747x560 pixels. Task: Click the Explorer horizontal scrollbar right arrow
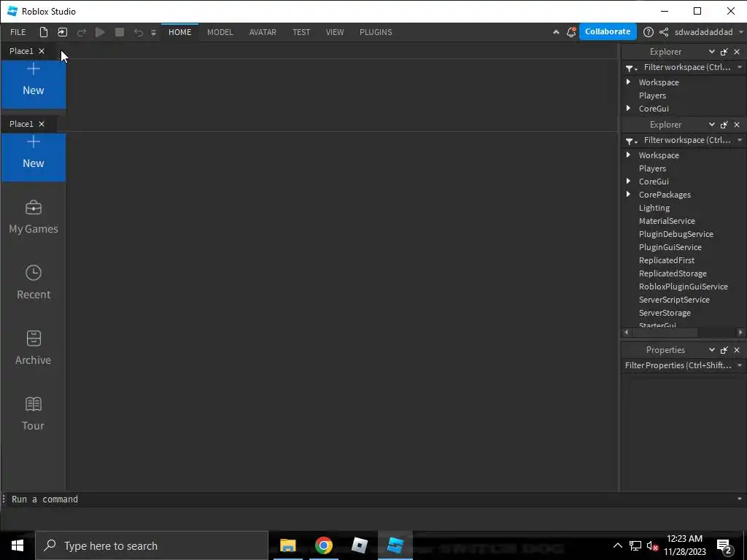point(740,332)
